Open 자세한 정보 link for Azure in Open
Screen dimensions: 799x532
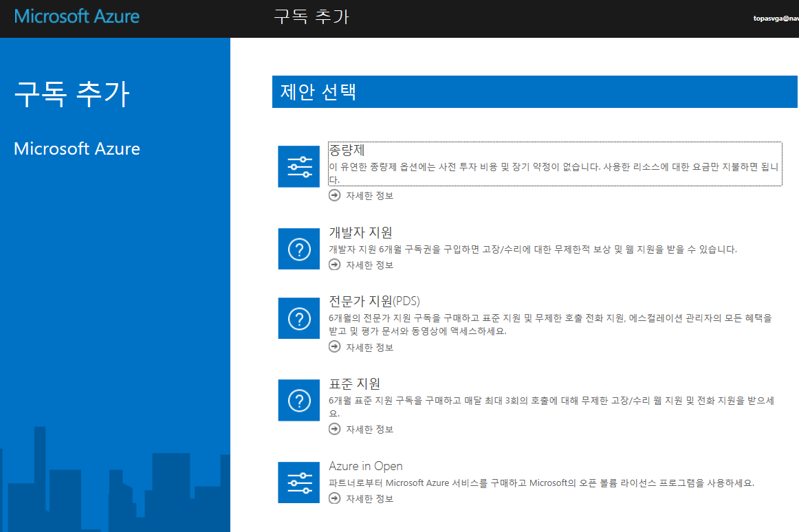tap(369, 499)
